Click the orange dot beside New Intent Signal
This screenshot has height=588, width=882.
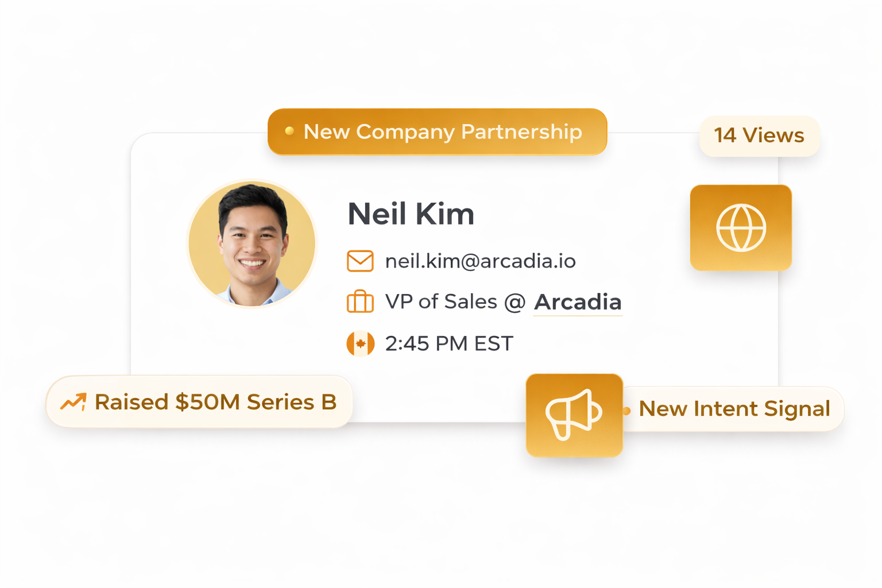click(x=626, y=411)
